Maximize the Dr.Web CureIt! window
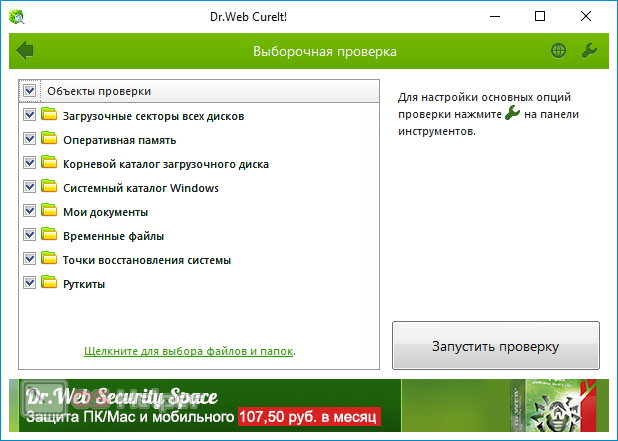This screenshot has height=441, width=618. point(540,17)
